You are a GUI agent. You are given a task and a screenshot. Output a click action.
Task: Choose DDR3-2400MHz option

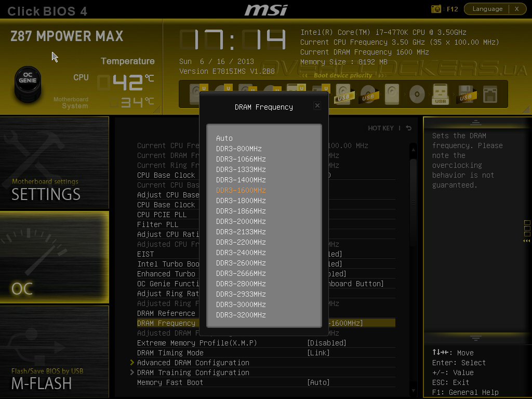click(x=241, y=253)
